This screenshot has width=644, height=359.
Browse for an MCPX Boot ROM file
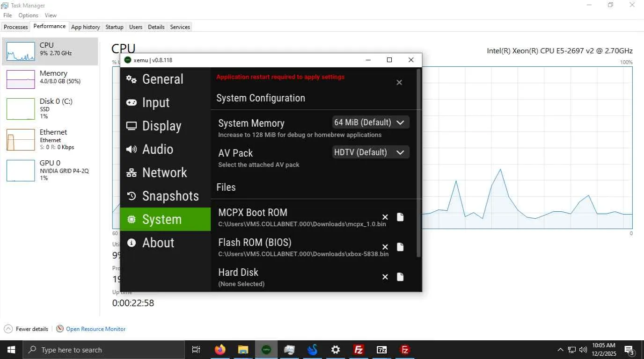pos(400,217)
